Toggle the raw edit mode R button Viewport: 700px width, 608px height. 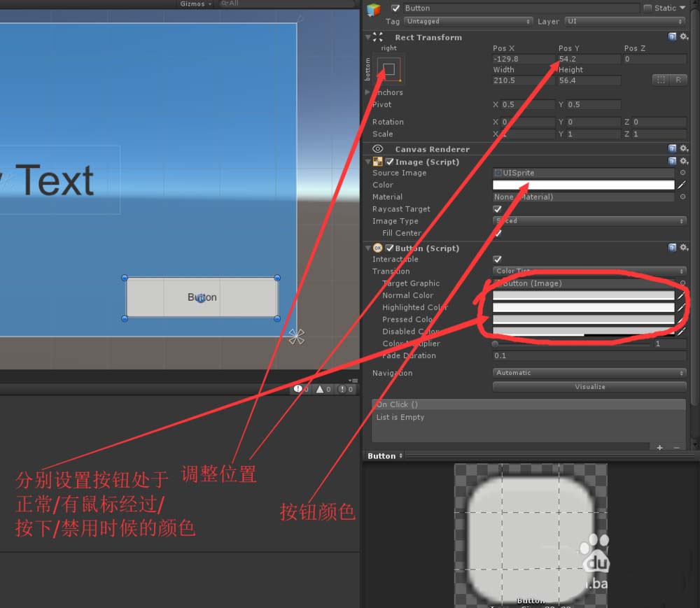click(678, 80)
